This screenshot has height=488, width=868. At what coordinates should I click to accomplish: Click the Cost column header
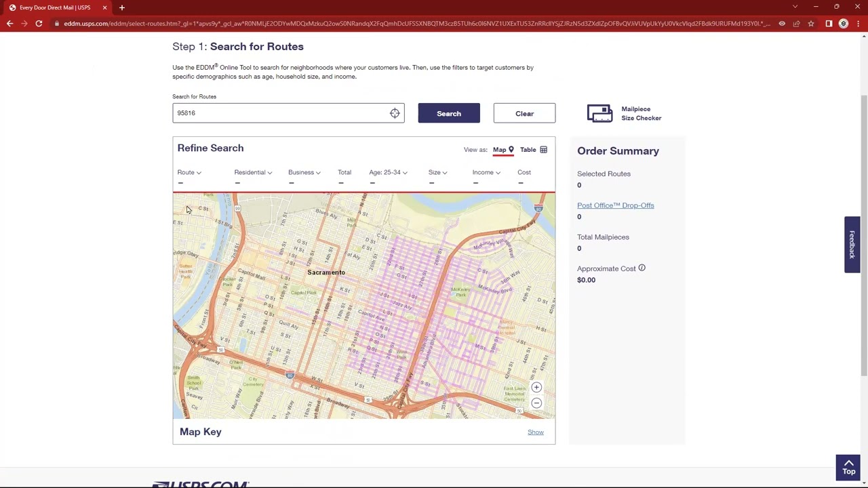[x=524, y=172]
